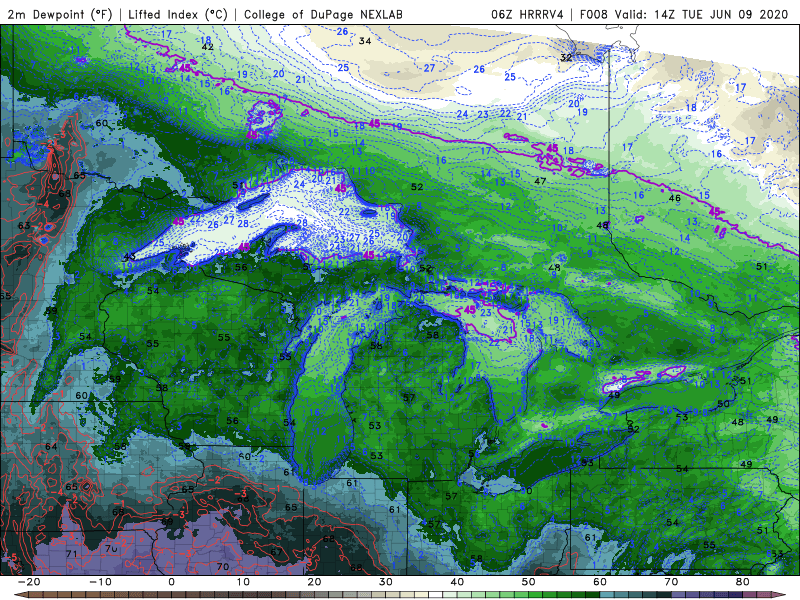
Task: Click the black "71" dewpoint value on the map
Action: pos(71,554)
